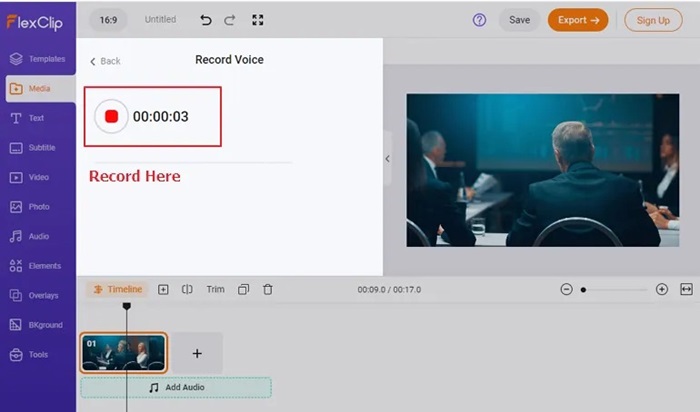Open the Templates sidebar tab

click(37, 59)
